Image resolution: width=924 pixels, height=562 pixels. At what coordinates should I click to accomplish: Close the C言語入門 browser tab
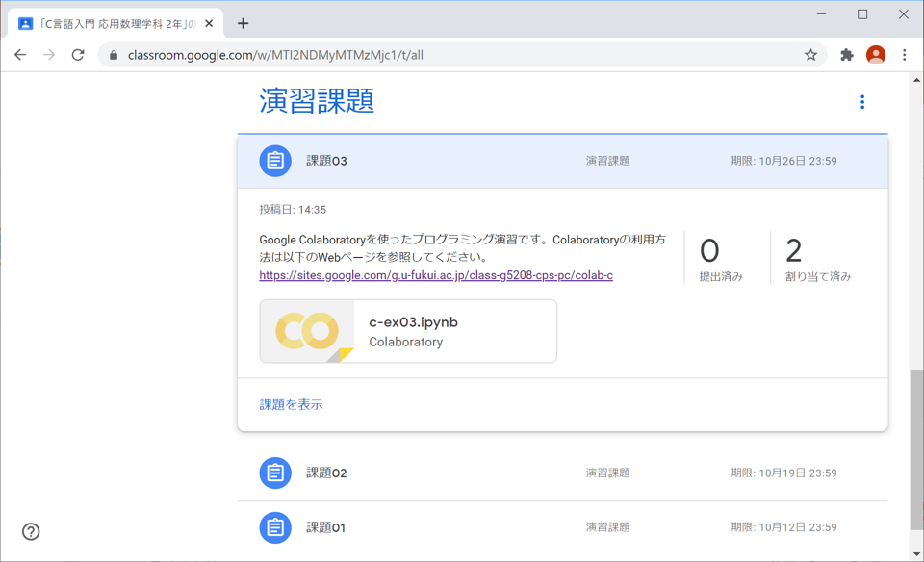pos(209,23)
